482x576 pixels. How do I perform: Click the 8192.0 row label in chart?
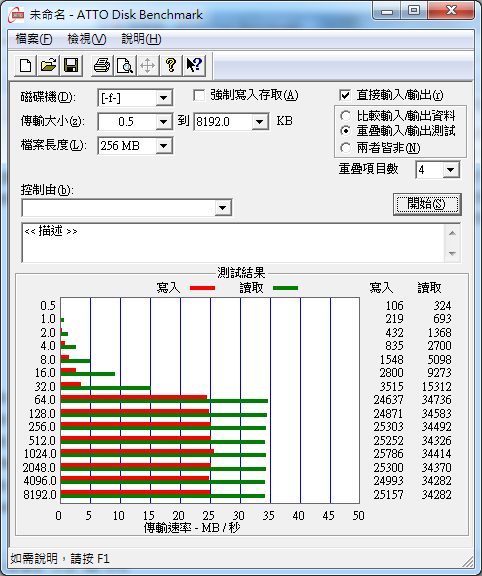click(x=40, y=494)
